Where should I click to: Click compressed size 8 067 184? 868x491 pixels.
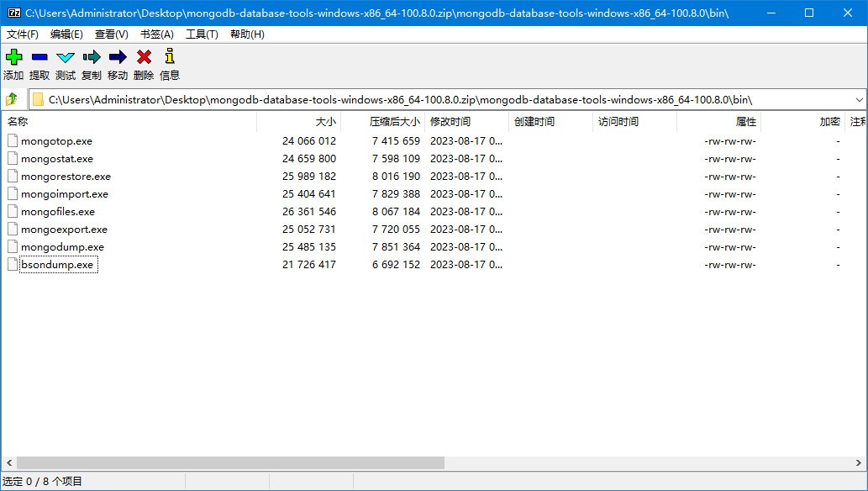396,212
